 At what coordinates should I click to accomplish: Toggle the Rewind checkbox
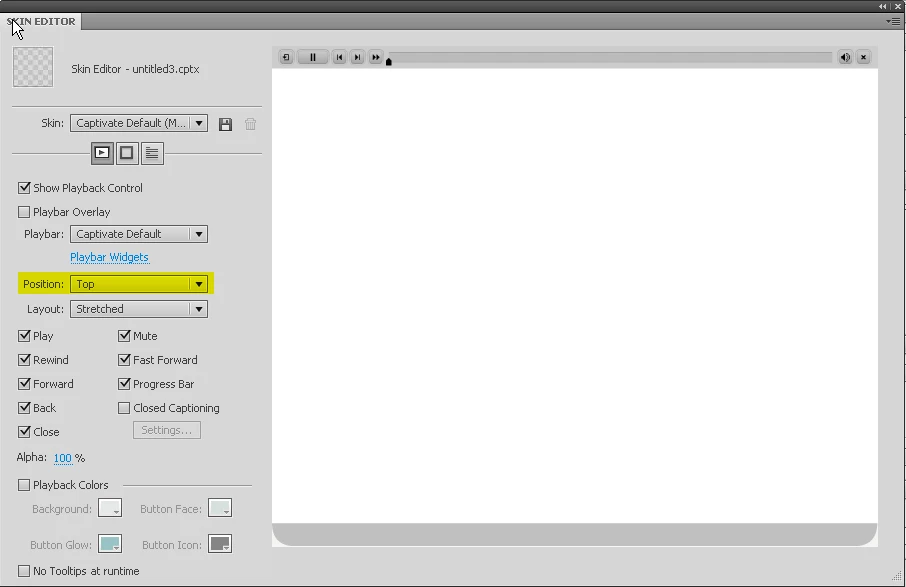point(24,360)
